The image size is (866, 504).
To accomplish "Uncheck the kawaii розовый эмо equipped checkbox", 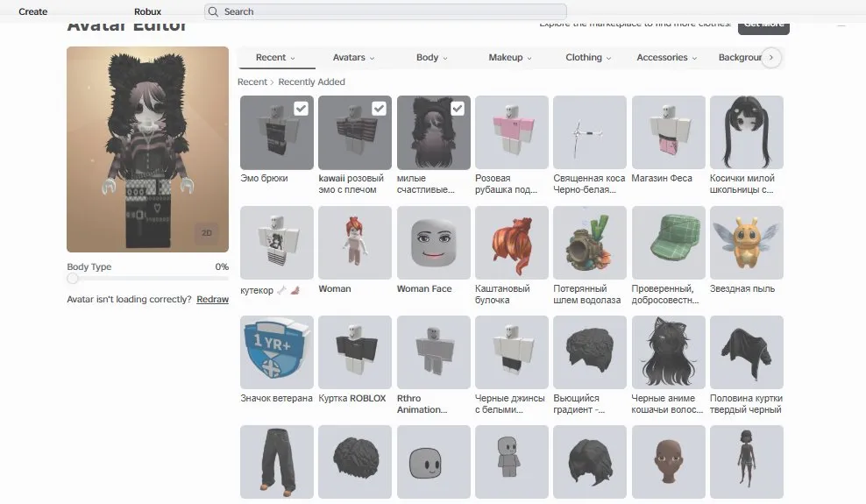I will point(379,108).
